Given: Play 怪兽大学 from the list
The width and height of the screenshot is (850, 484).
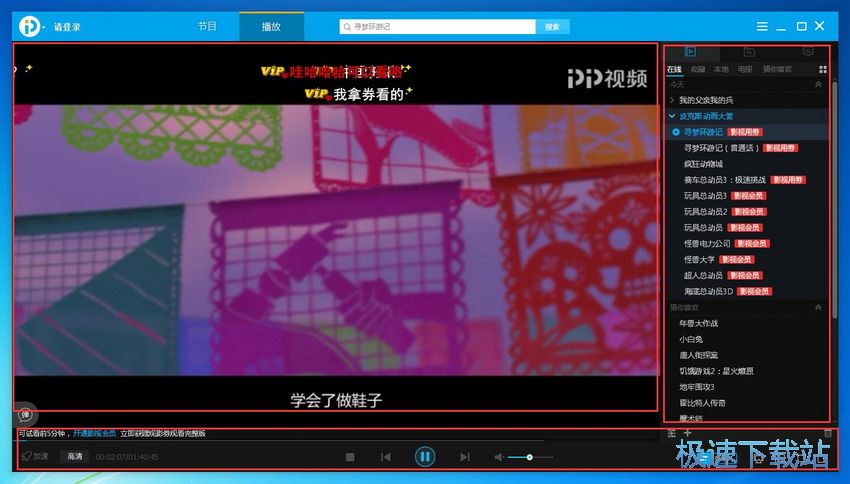Looking at the screenshot, I should click(x=699, y=260).
